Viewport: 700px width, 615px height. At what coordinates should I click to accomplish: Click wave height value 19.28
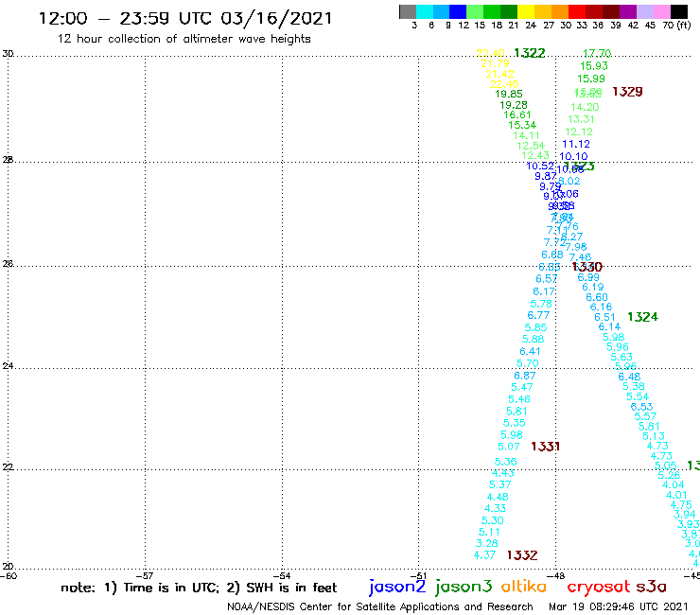point(514,105)
